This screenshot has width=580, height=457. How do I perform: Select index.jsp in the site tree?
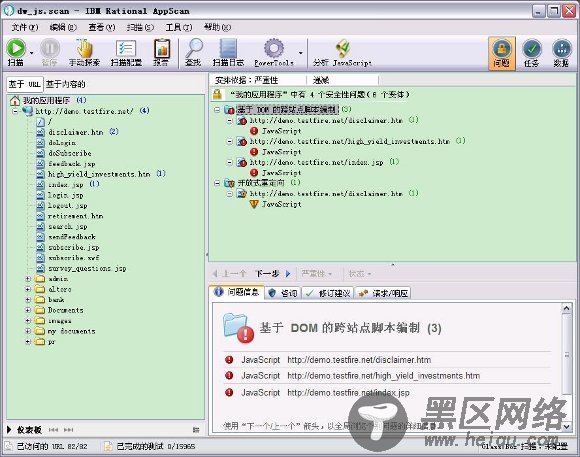click(65, 184)
